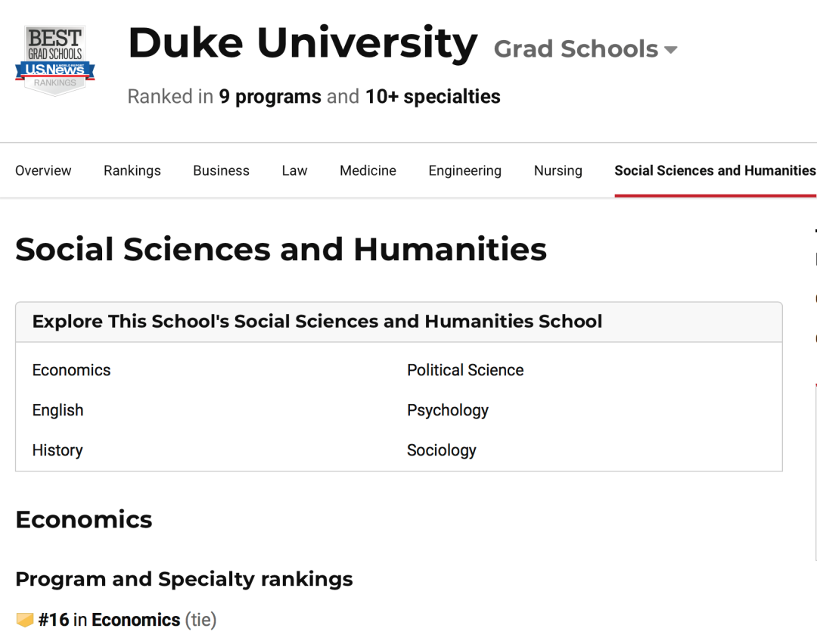The height and width of the screenshot is (644, 817).
Task: Open the Sociology program link
Action: click(x=441, y=450)
